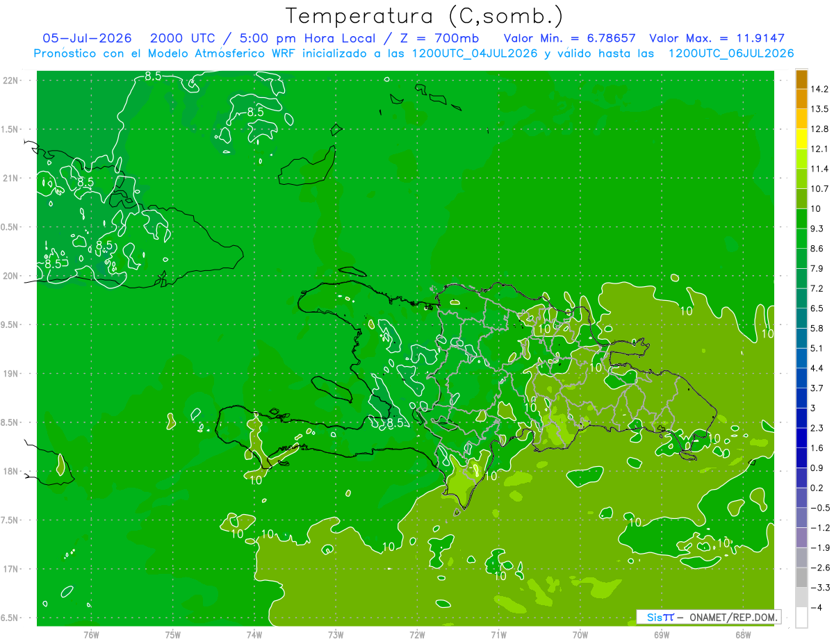Click the "0.2" color scale value
Image resolution: width=834 pixels, height=644 pixels.
(817, 488)
